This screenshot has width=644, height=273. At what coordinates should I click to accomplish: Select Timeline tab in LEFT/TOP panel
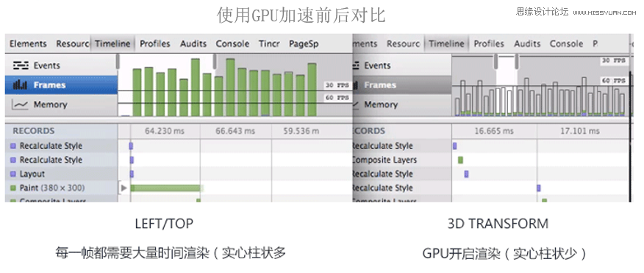pyautogui.click(x=112, y=43)
